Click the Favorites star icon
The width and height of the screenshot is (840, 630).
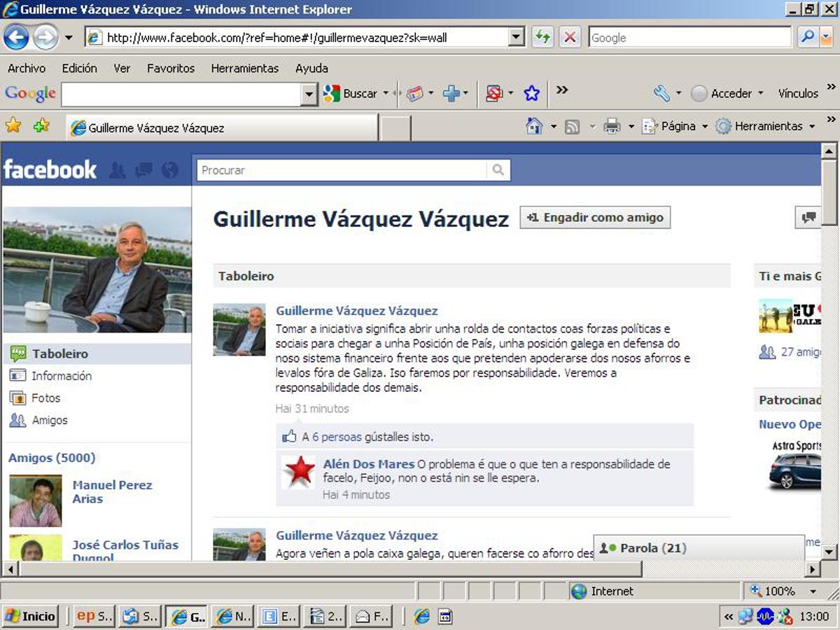pos(13,125)
